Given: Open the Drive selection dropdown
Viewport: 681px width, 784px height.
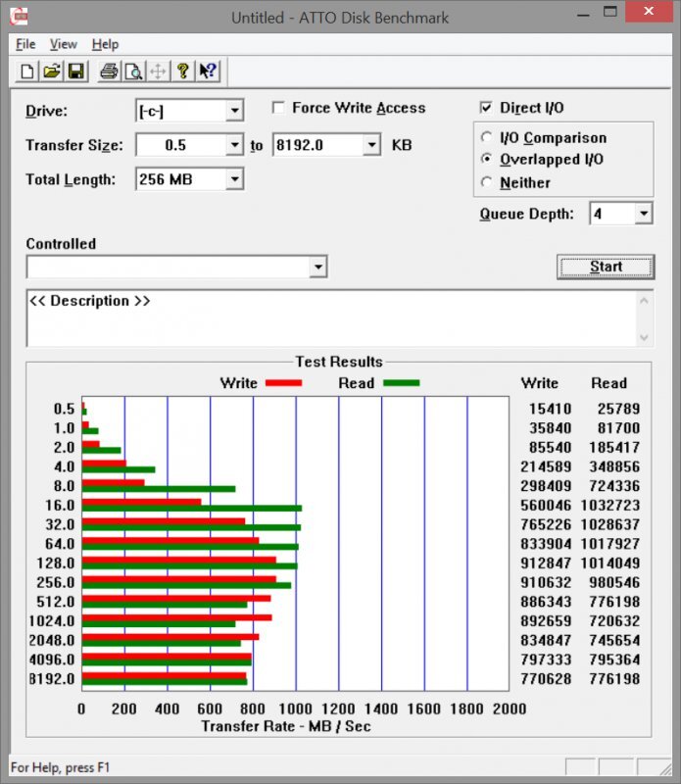Looking at the screenshot, I should click(x=234, y=111).
